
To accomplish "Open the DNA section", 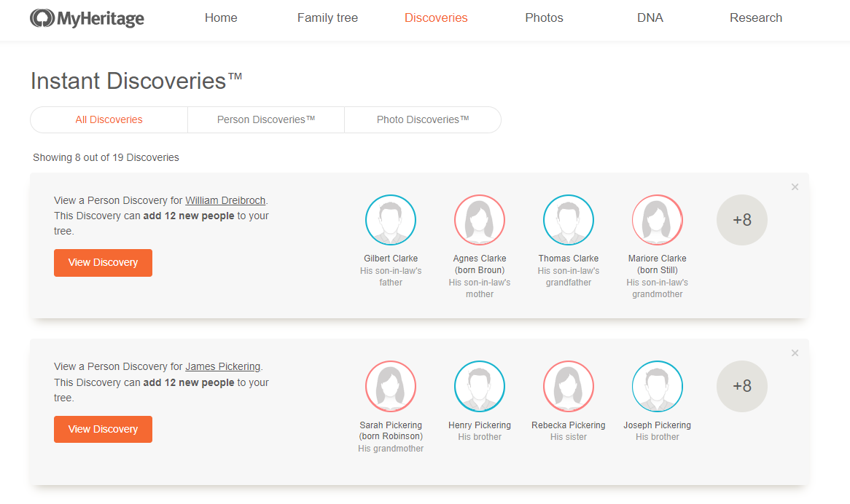I will tap(650, 17).
